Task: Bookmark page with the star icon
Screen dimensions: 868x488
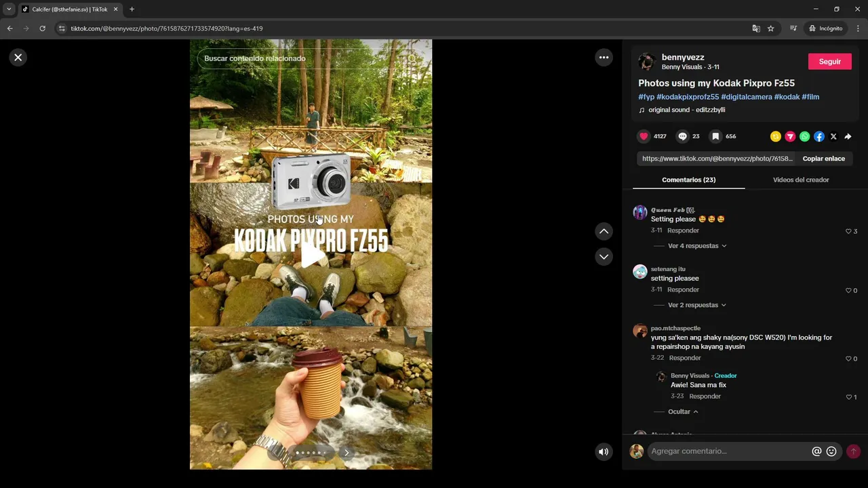Action: pos(771,28)
